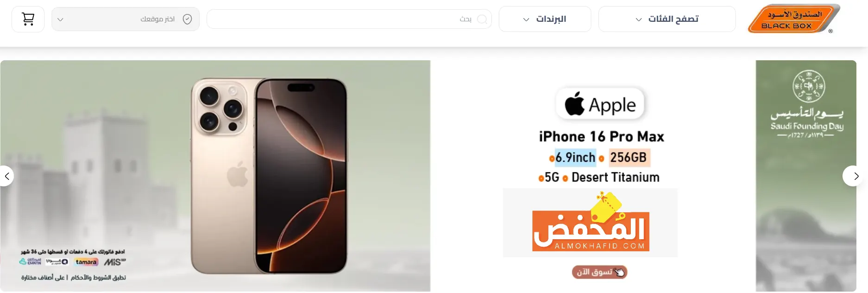Click the location check mark icon
868x293 pixels.
coord(187,19)
